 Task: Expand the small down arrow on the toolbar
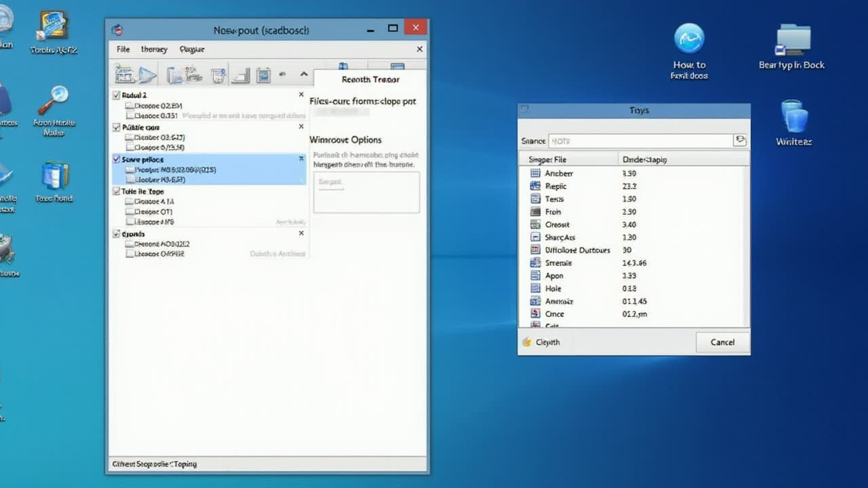coord(283,75)
